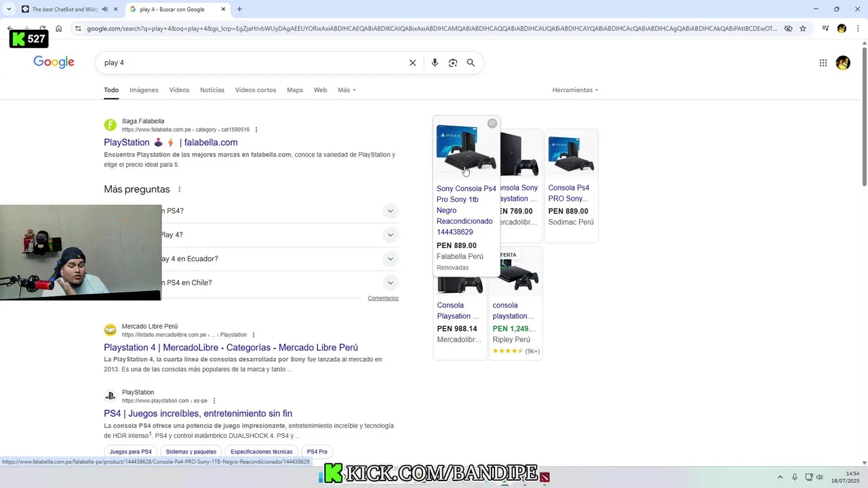Switch to the Imágenes tab
Screen dimensions: 868x488
pyautogui.click(x=144, y=90)
